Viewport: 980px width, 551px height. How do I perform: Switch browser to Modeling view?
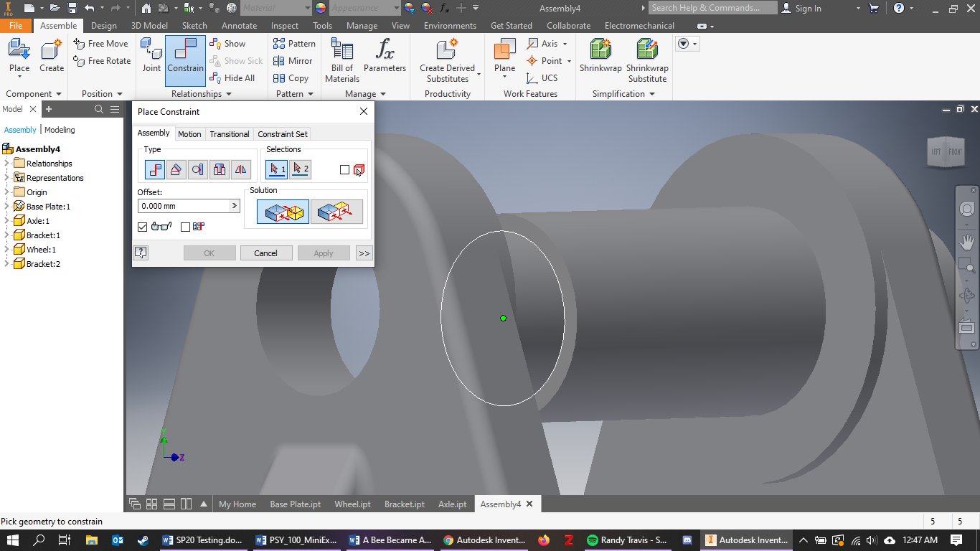pos(60,130)
